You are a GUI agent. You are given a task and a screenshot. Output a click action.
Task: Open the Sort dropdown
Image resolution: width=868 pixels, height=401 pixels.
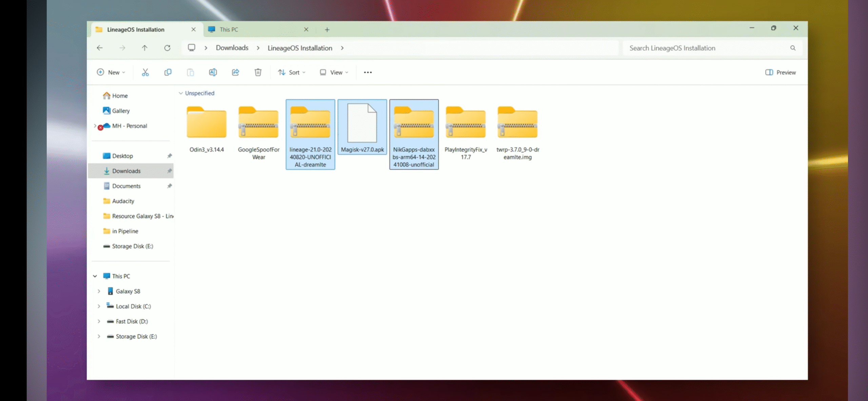point(292,72)
